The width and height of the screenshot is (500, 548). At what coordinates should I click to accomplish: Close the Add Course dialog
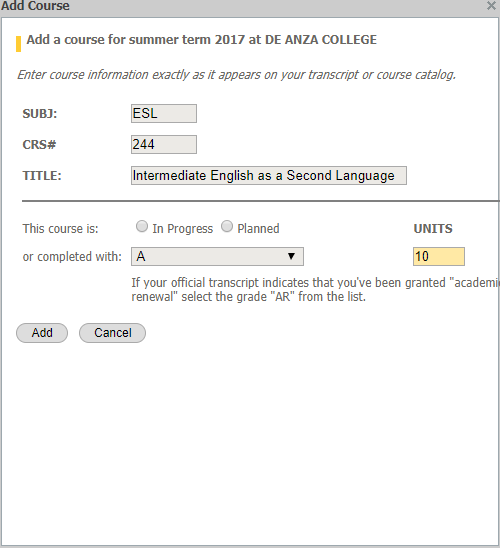tap(492, 6)
